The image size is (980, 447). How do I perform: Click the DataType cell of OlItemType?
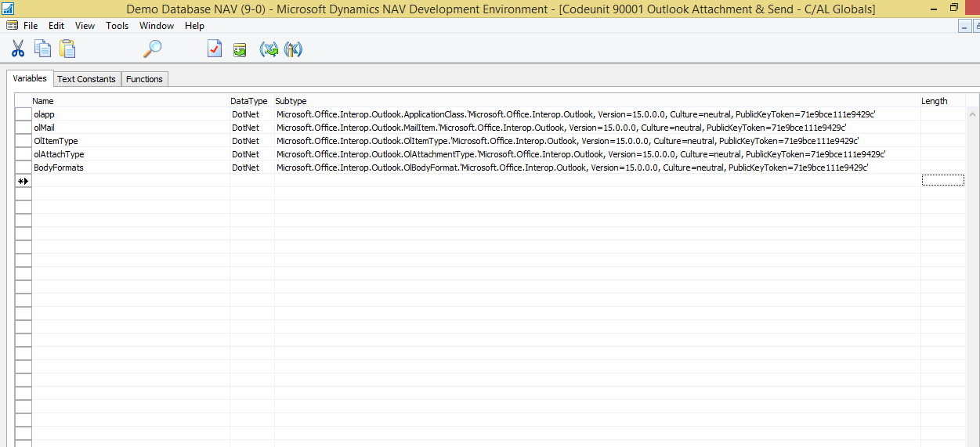point(251,141)
